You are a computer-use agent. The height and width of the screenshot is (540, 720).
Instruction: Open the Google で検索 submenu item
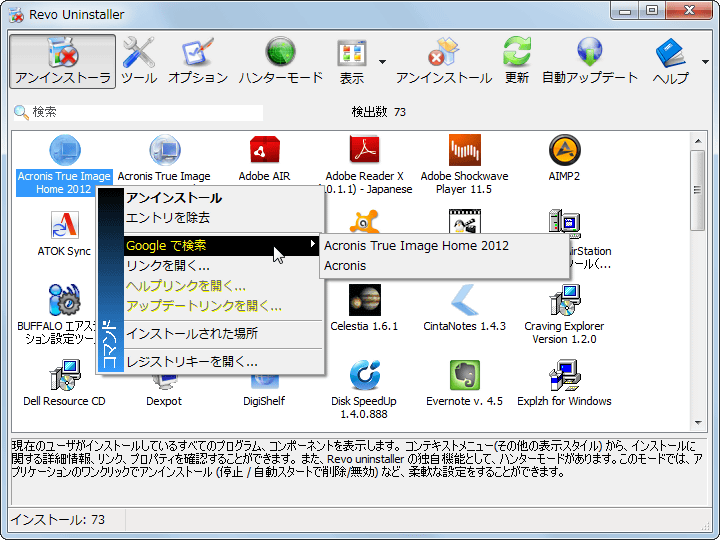(x=222, y=246)
